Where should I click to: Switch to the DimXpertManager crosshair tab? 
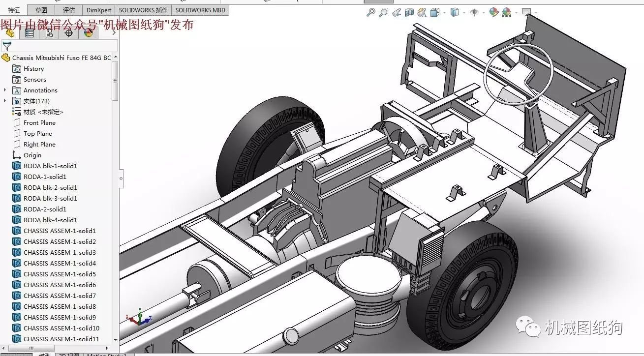click(x=69, y=33)
